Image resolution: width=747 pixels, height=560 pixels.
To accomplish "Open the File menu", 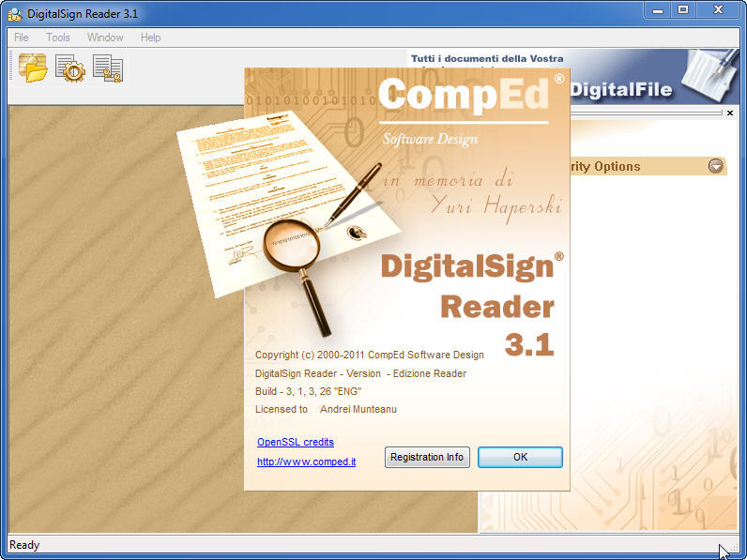I will (22, 38).
